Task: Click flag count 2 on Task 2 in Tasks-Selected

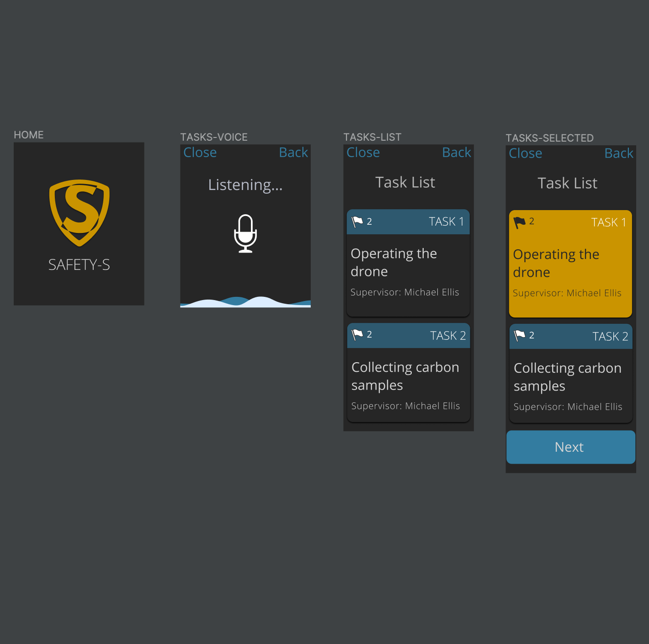Action: pos(532,335)
